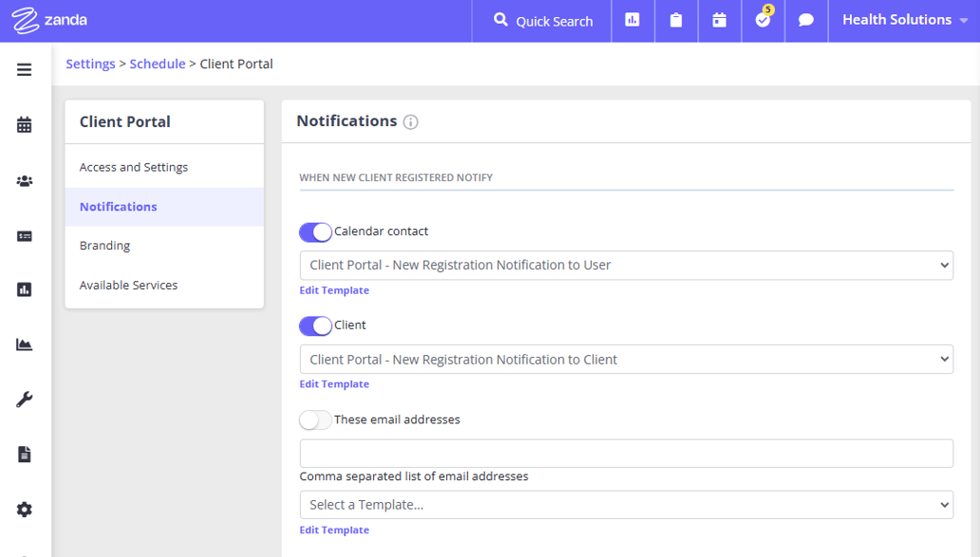Open the chat bubble icon in the top bar
The height and width of the screenshot is (557, 980).
point(805,20)
